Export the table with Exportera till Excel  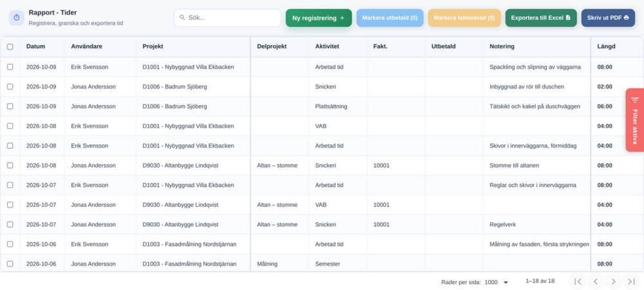tap(541, 18)
